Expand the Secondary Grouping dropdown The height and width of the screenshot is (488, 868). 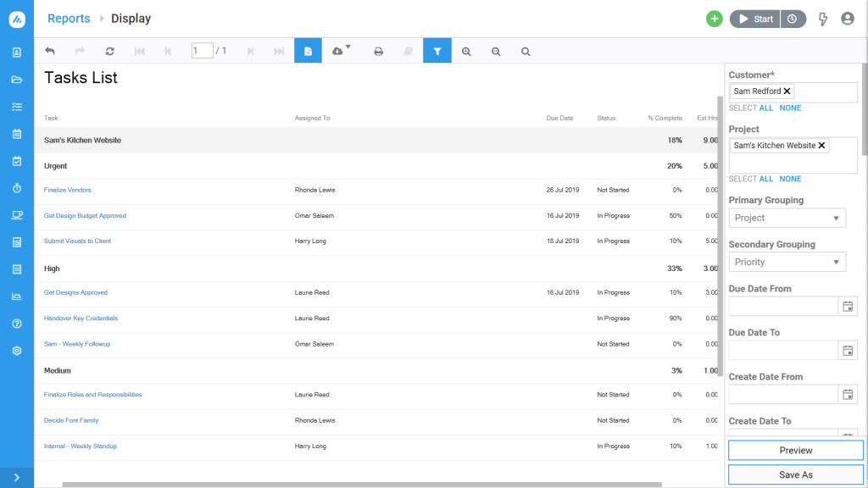(787, 262)
